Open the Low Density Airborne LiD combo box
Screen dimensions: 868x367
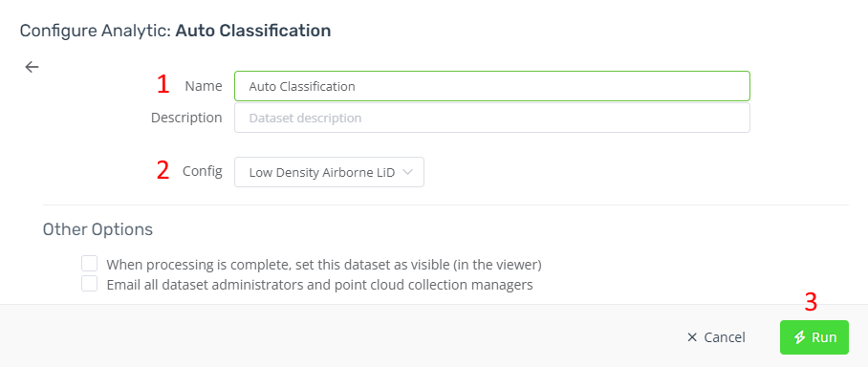330,172
